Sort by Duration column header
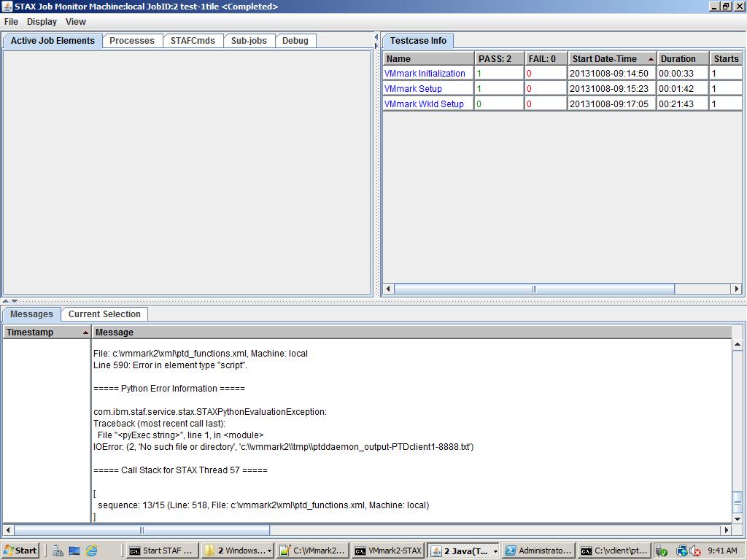747x560 pixels. [x=683, y=58]
